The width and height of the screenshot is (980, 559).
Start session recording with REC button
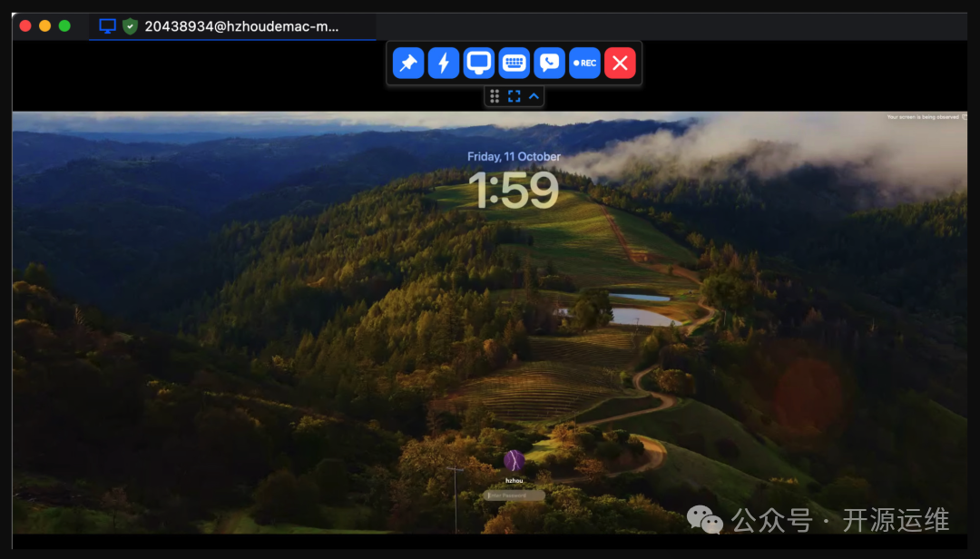coord(585,63)
